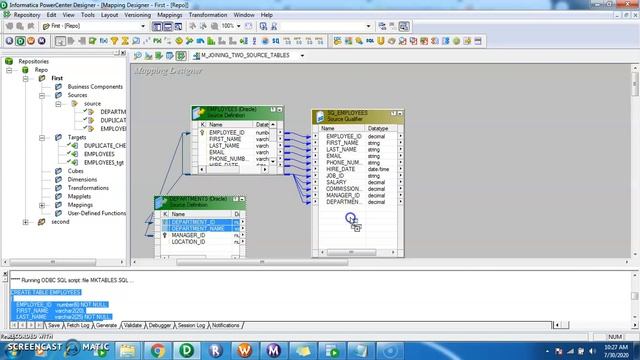Switch to the Fetch Log output tab

tap(78, 325)
